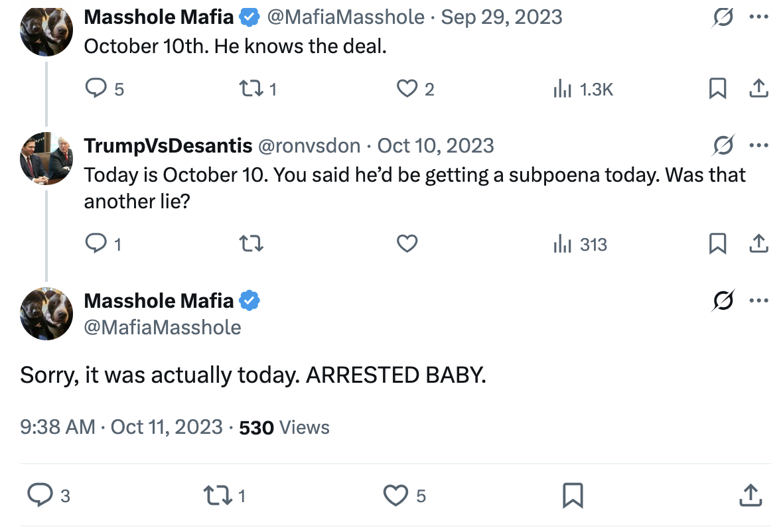Open more options on main tweet
Image resolution: width=783 pixels, height=532 pixels.
click(758, 300)
